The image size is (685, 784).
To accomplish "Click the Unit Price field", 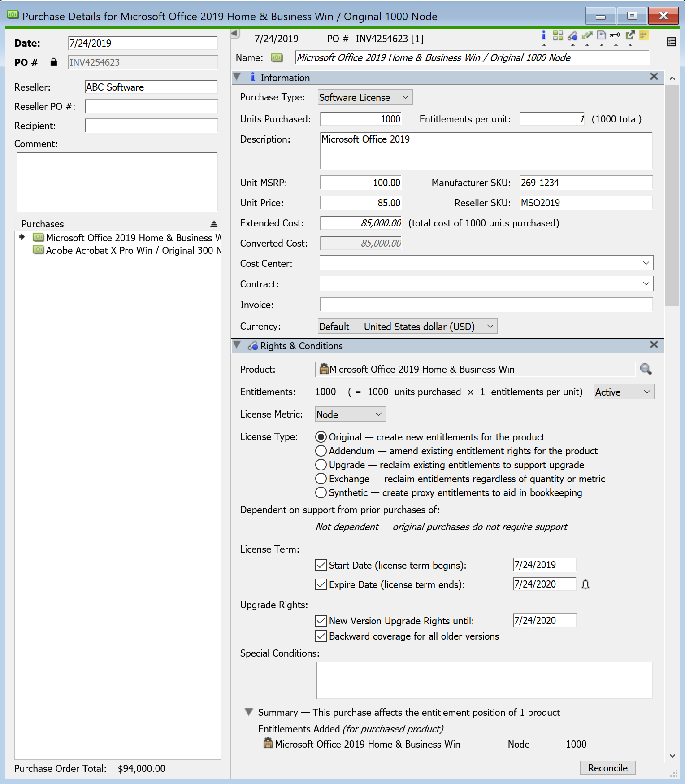I will tap(360, 203).
